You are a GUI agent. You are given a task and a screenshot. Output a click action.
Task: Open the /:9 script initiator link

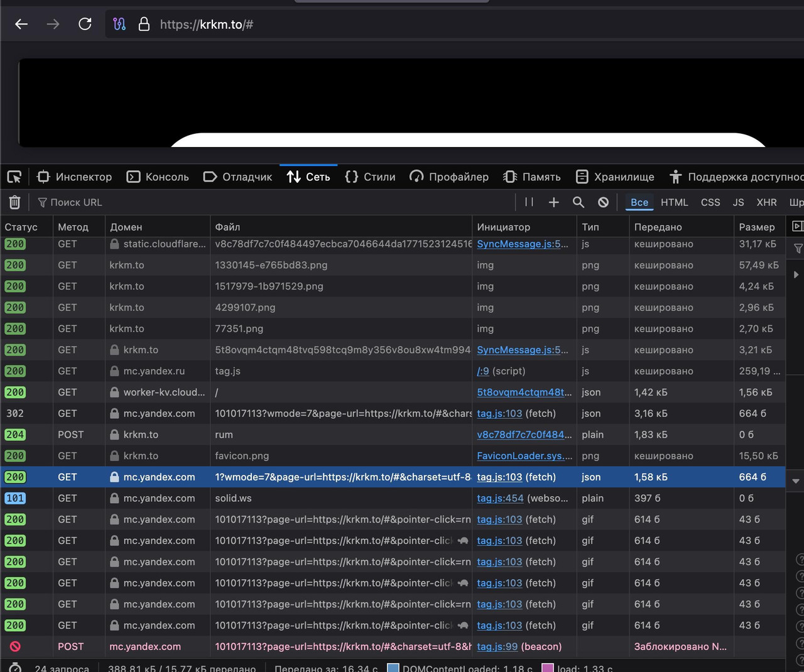coord(483,371)
